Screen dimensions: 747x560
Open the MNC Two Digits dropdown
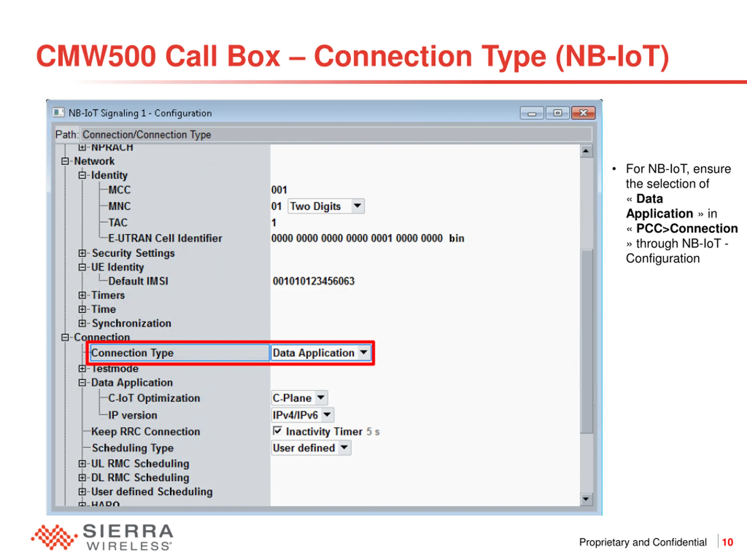357,206
